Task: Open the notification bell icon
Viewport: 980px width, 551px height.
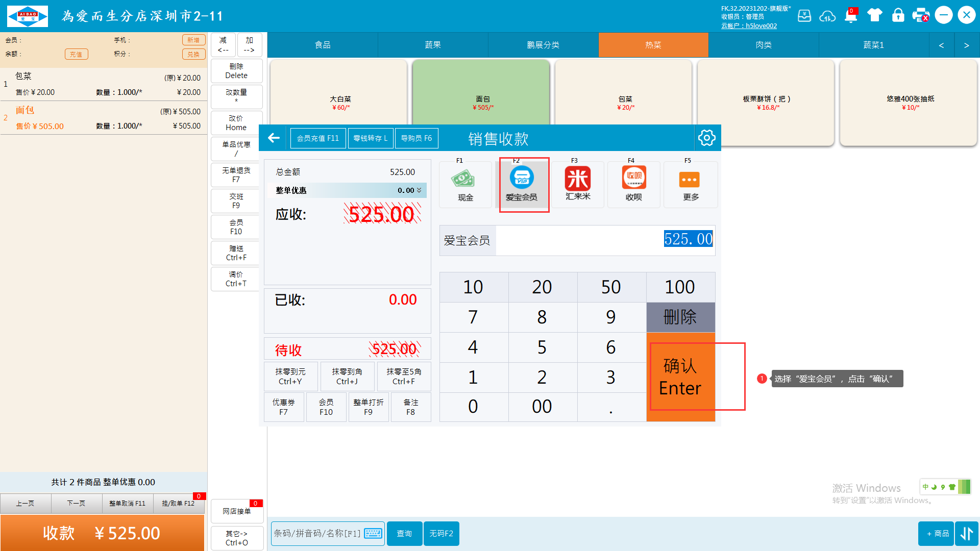Action: pos(850,16)
